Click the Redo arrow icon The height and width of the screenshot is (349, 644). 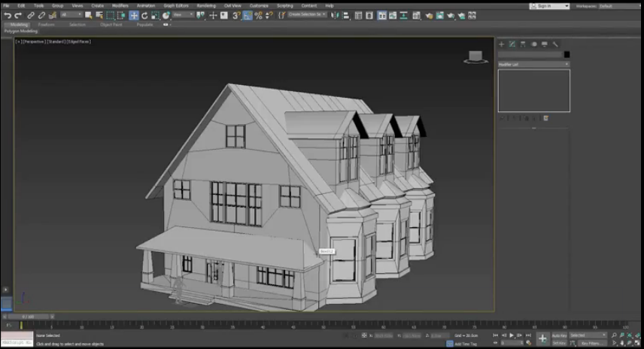tap(18, 16)
